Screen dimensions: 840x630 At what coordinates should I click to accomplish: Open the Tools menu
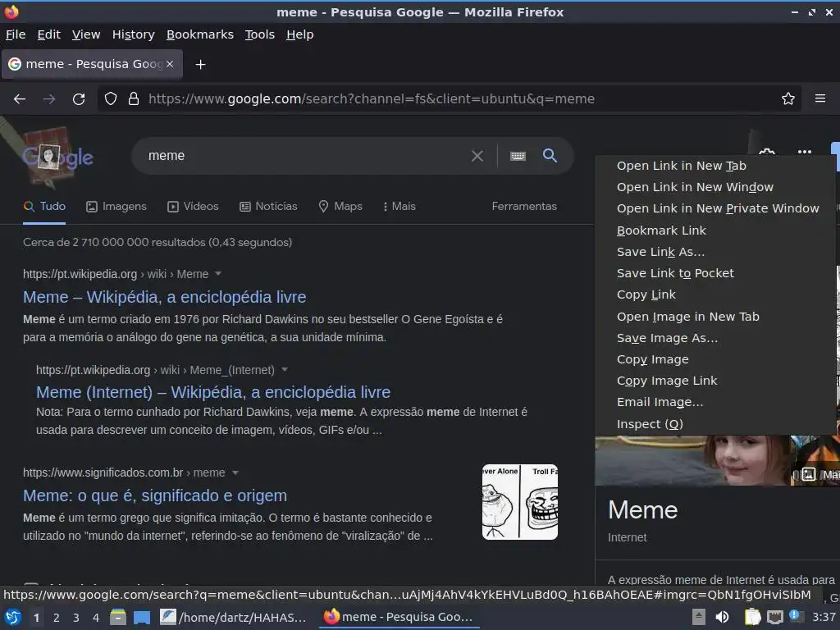pyautogui.click(x=260, y=34)
